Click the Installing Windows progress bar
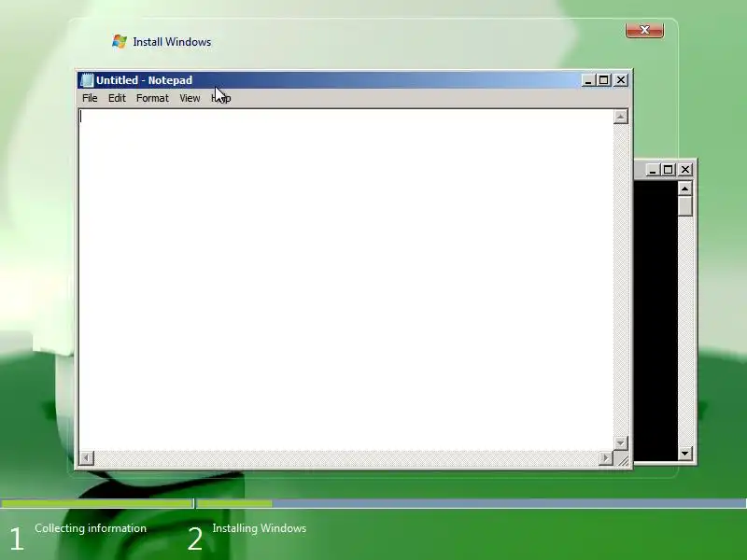 (x=472, y=503)
